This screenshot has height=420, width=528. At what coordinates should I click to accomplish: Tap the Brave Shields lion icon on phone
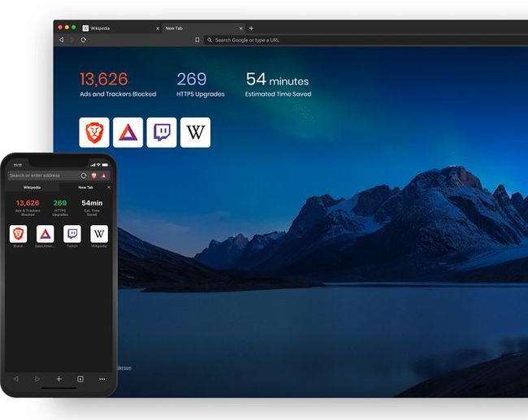point(94,175)
